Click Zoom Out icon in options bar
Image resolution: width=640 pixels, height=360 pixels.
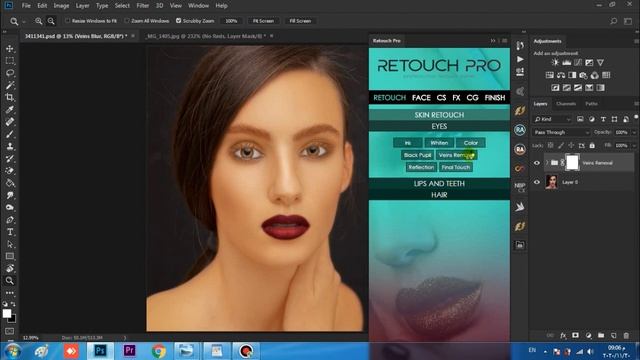coord(51,21)
